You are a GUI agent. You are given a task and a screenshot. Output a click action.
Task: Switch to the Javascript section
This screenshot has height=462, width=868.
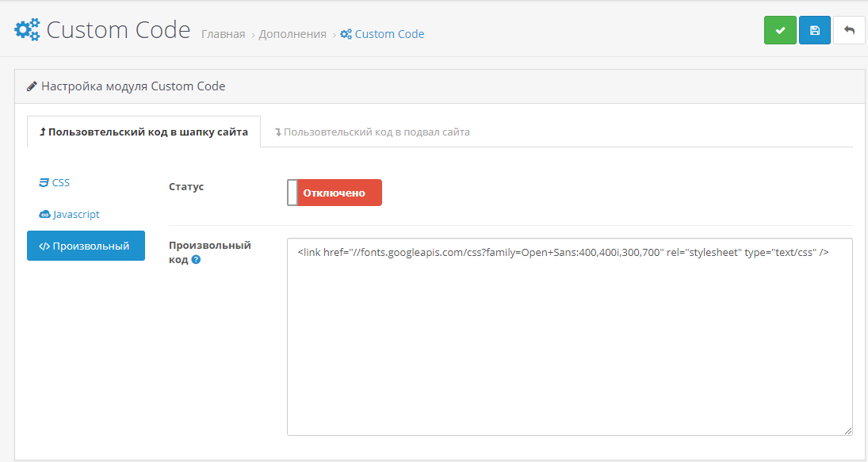[69, 214]
